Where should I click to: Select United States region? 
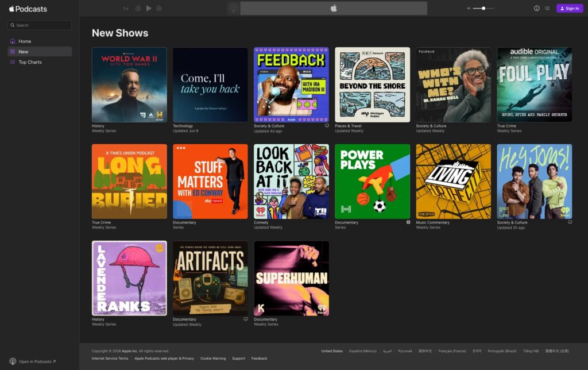pos(332,351)
